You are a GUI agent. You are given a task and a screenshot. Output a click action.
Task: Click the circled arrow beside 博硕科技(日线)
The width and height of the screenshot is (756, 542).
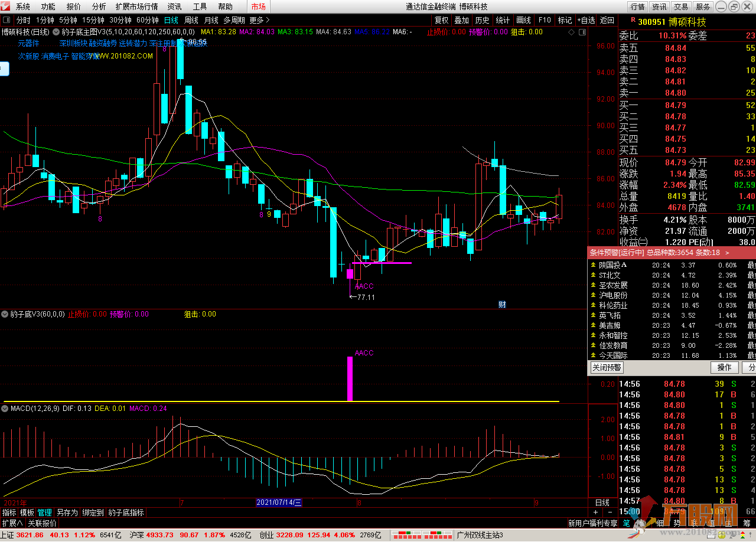56,32
